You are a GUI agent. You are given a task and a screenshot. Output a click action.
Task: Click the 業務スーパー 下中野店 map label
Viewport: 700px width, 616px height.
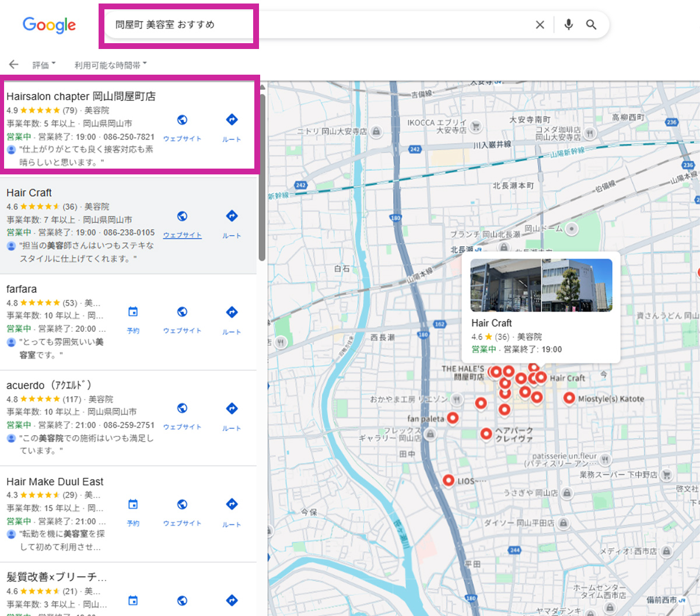618,475
